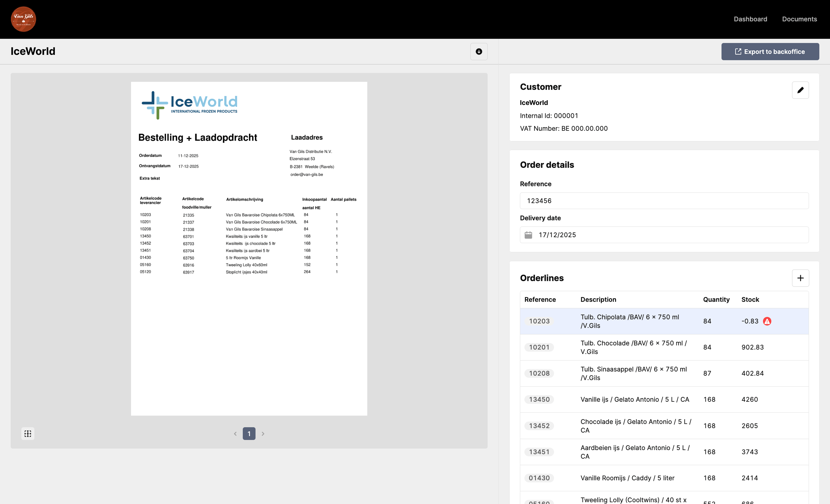The width and height of the screenshot is (830, 504).
Task: Click the grid selection icon below the document
Action: pos(28,433)
